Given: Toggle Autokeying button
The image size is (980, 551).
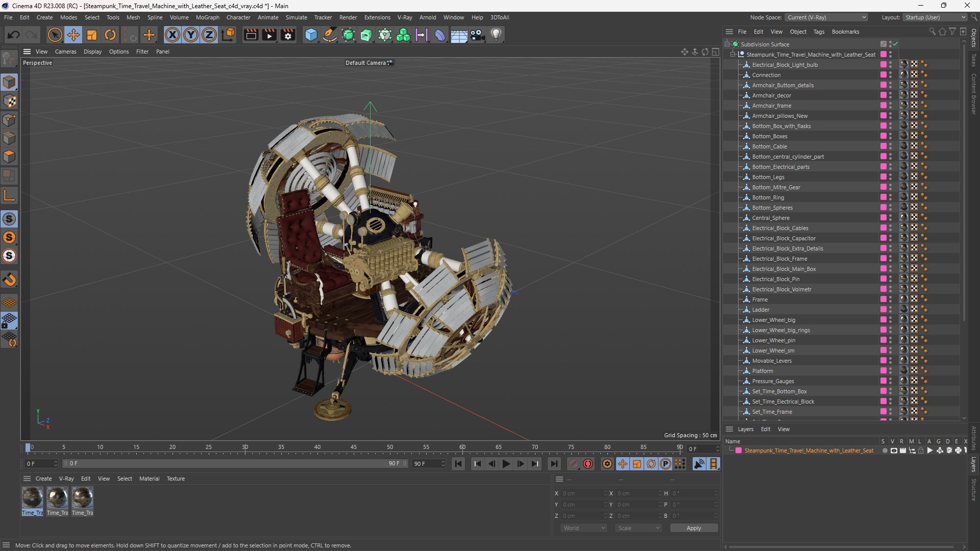Looking at the screenshot, I should (588, 464).
